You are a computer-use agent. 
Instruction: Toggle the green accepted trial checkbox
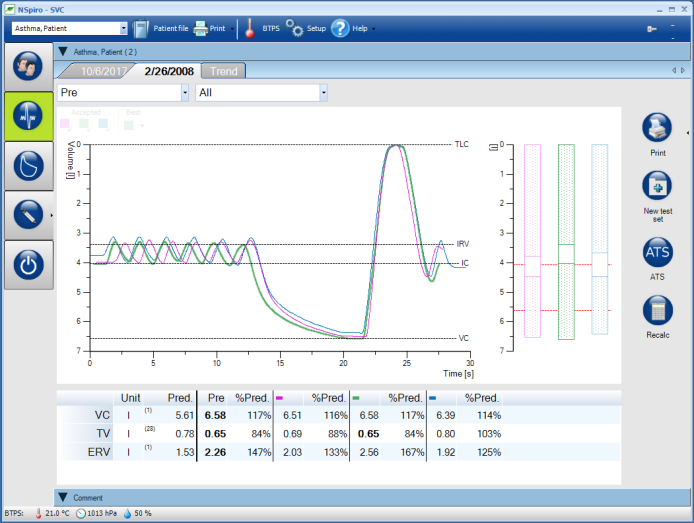point(85,125)
